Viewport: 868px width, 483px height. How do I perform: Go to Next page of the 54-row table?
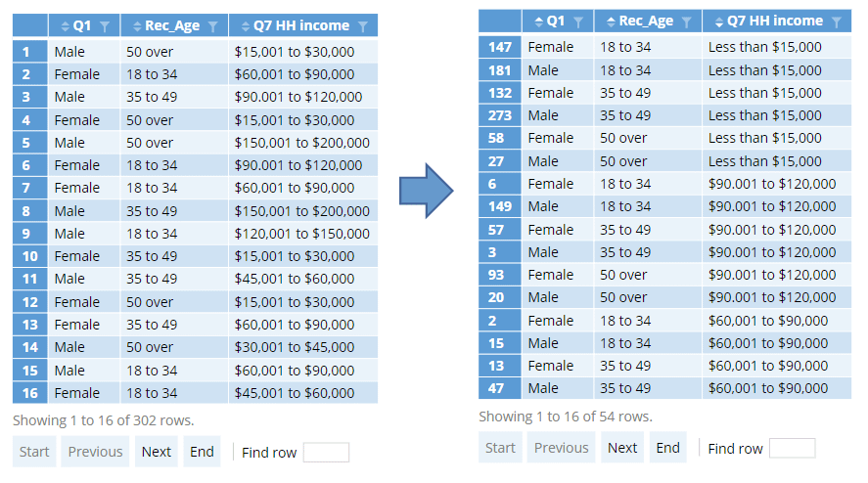[x=622, y=448]
